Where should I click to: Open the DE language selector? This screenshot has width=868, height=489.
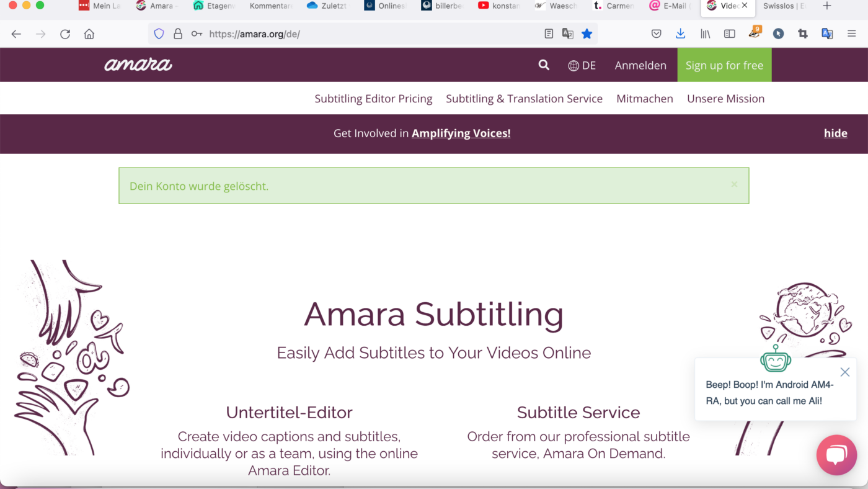[x=582, y=65]
